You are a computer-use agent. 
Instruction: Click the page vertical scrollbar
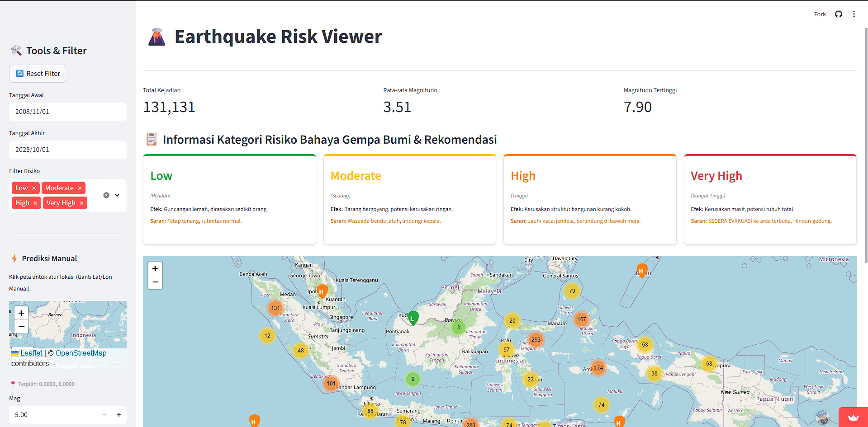[x=866, y=145]
